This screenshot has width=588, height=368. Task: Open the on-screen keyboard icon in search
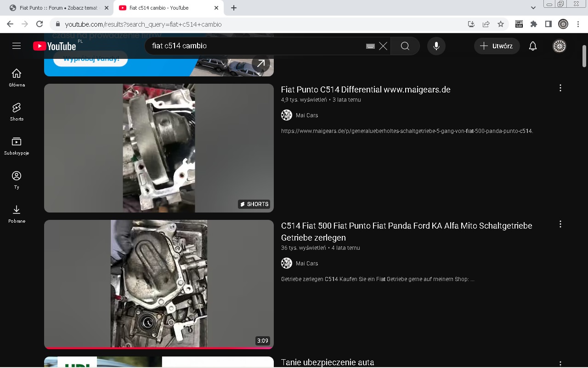click(x=370, y=46)
